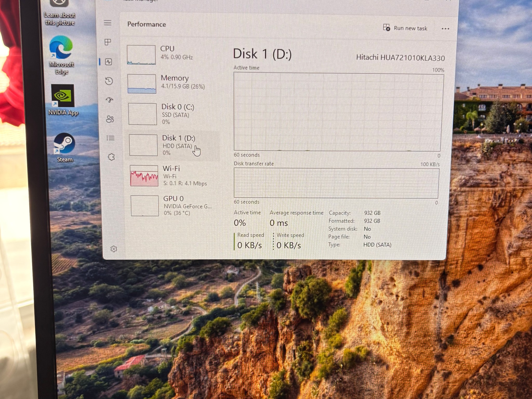Switch to the Processes page icon

[108, 42]
